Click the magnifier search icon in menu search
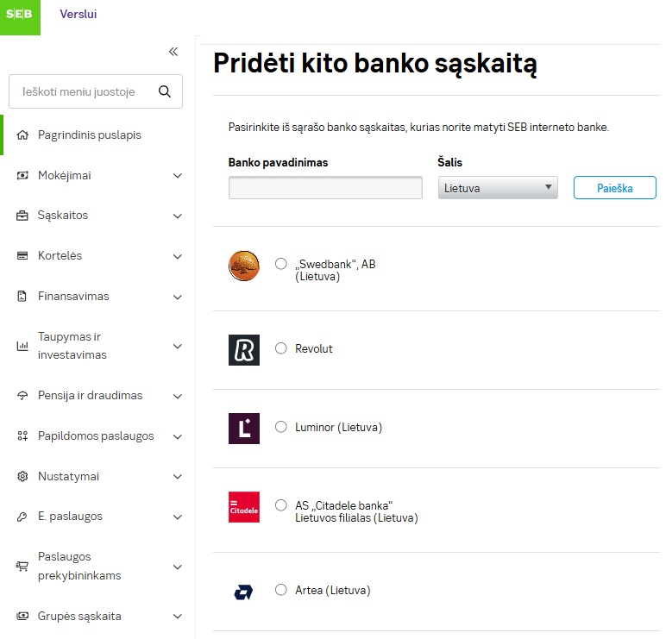672x639 pixels. pos(165,91)
